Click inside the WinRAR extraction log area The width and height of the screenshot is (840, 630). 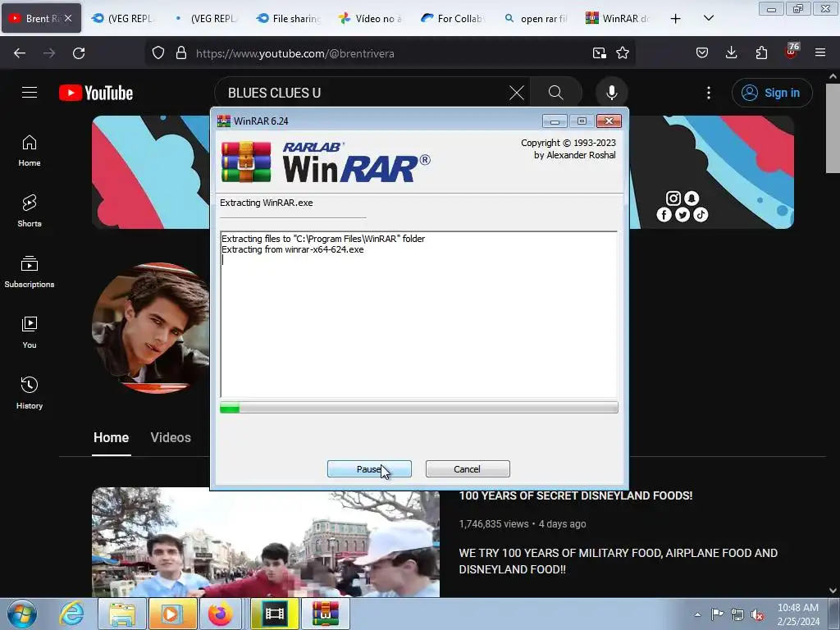point(418,314)
